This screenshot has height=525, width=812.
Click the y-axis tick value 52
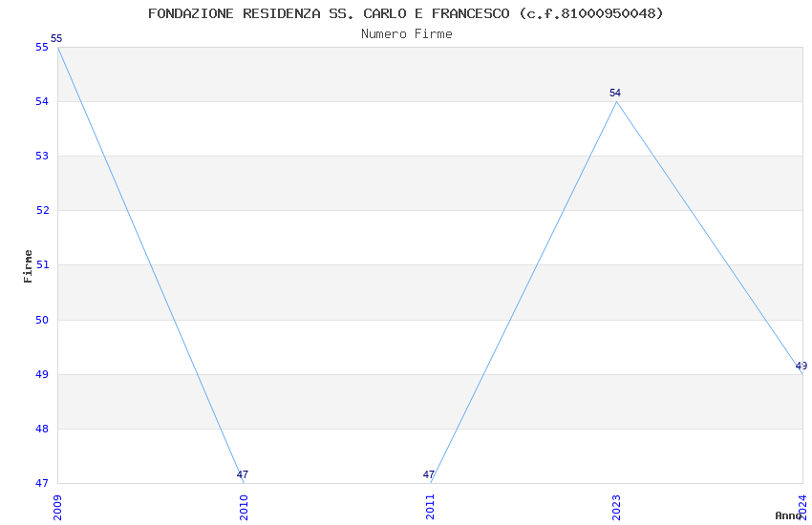point(42,211)
